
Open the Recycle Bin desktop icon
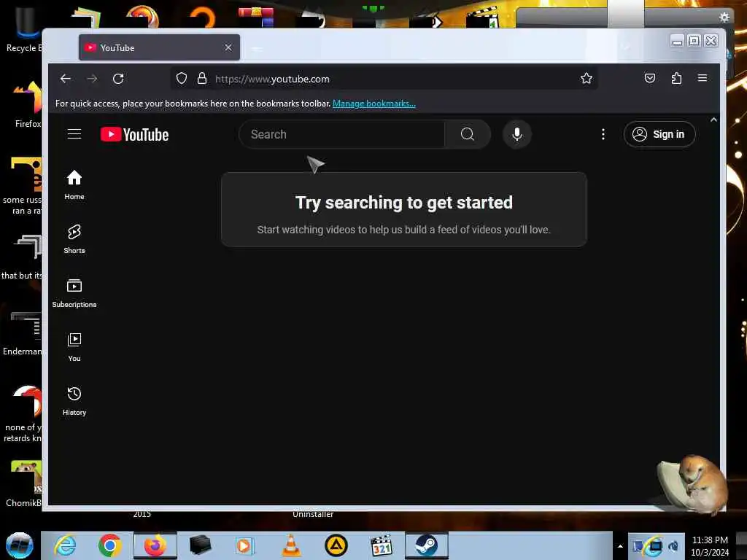pyautogui.click(x=23, y=29)
